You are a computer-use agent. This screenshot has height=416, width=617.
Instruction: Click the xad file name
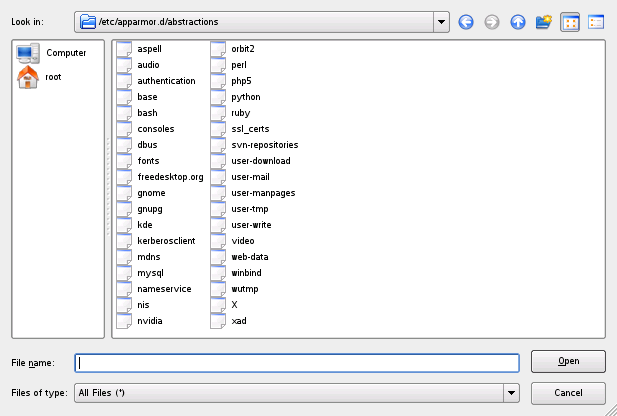tap(239, 321)
